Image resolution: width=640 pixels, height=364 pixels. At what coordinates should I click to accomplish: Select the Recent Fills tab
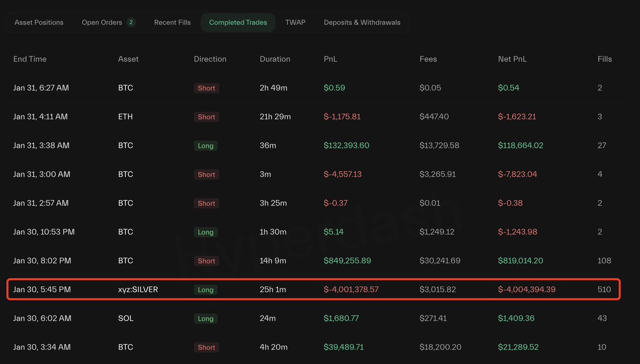pos(172,22)
